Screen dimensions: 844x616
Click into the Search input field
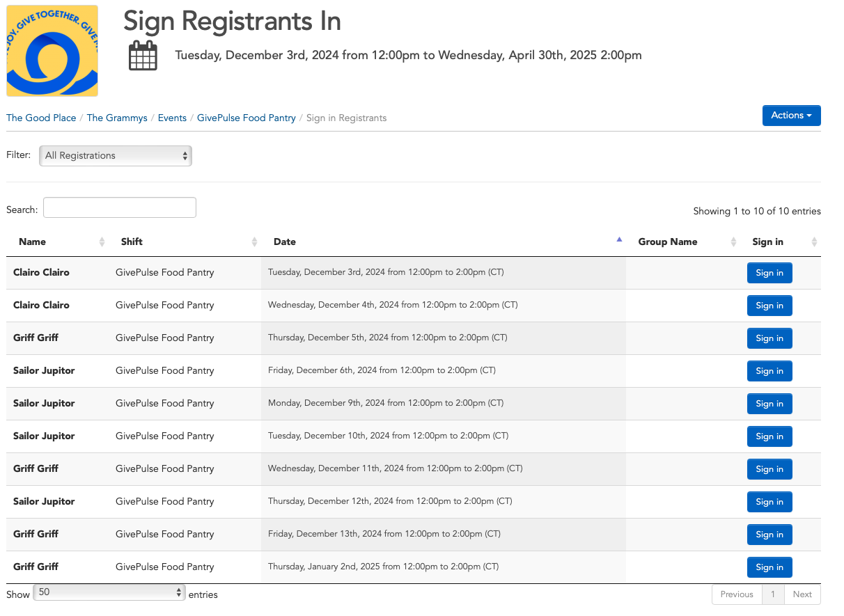click(x=120, y=207)
